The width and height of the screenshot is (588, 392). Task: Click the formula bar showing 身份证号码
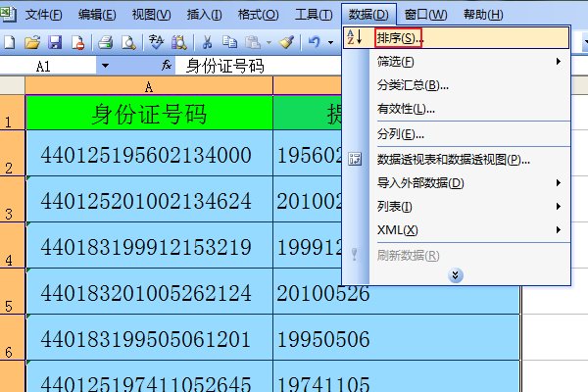tap(259, 66)
